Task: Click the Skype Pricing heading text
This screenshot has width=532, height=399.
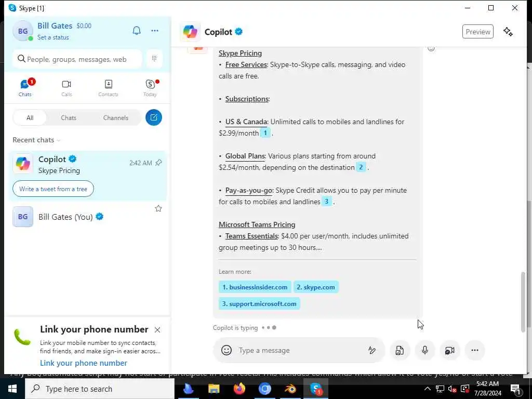Action: tap(240, 54)
